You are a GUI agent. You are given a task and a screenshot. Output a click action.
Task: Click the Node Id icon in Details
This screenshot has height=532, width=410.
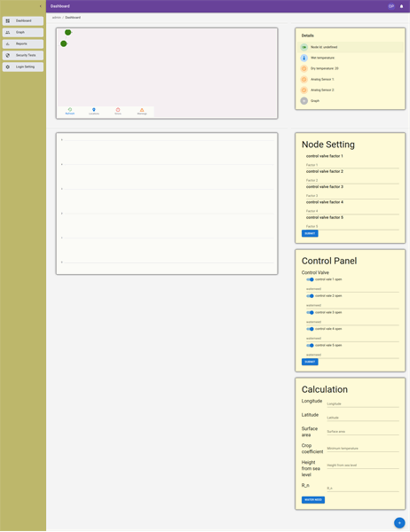[304, 47]
